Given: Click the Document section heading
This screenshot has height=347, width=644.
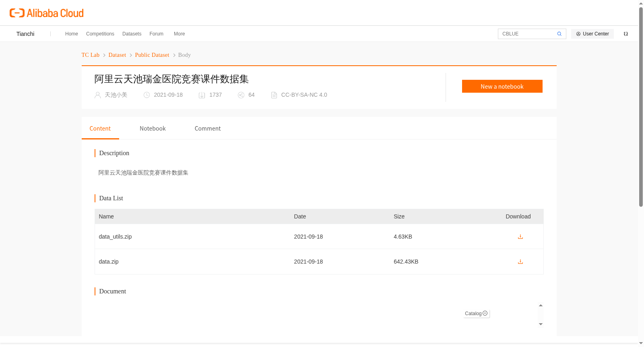Looking at the screenshot, I should tap(113, 291).
